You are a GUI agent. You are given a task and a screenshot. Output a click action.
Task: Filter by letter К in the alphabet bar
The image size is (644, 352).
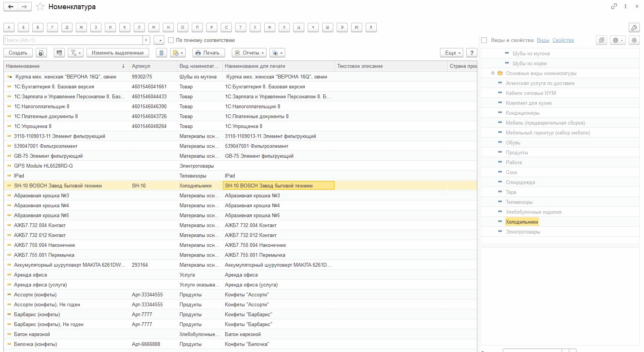(125, 27)
